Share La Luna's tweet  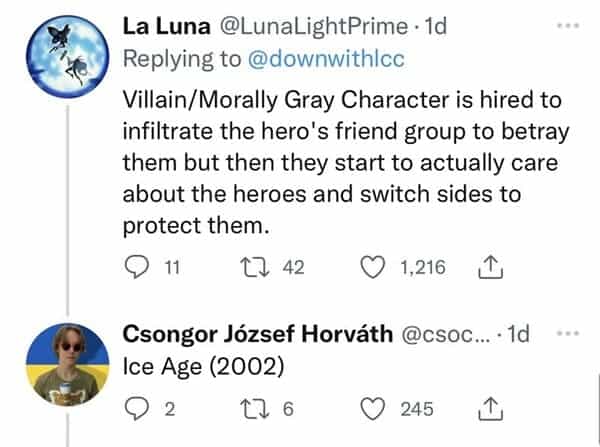(x=490, y=267)
